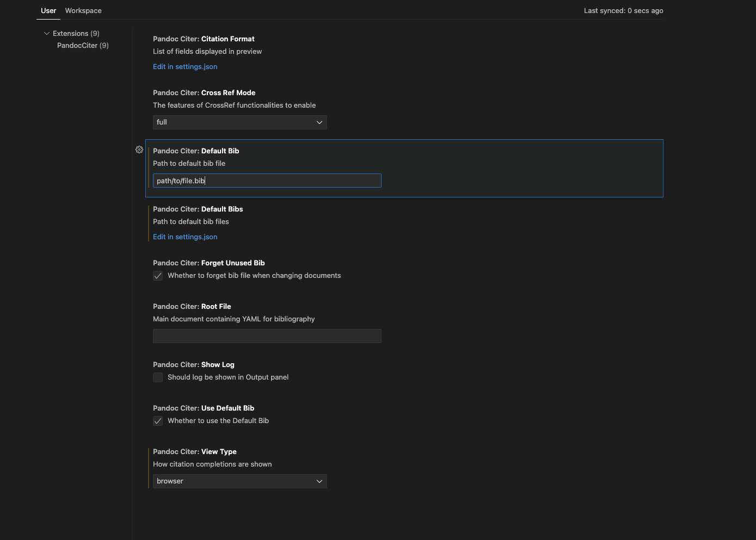The image size is (756, 540).
Task: Enable the Show Log checkbox
Action: click(x=158, y=377)
